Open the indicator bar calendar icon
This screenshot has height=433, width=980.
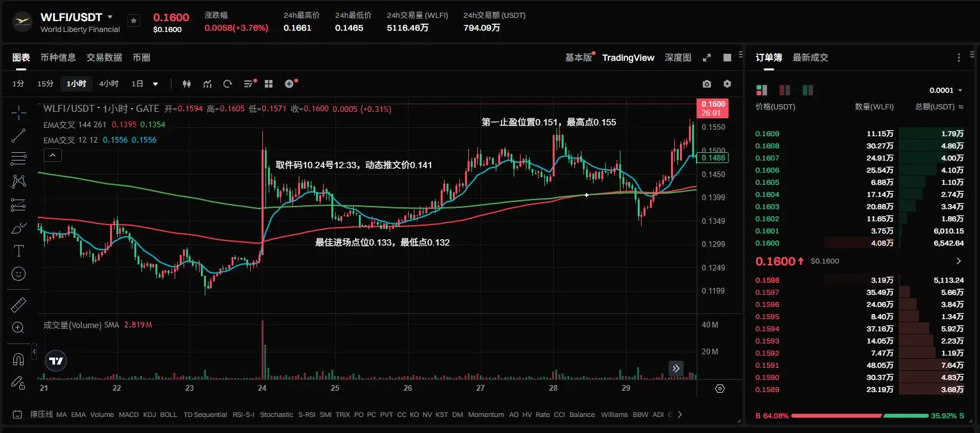17,414
